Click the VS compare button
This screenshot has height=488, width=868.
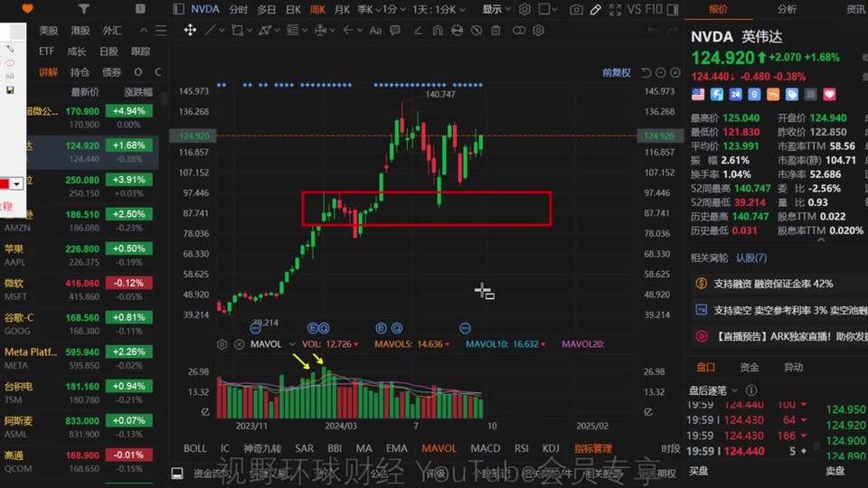(634, 9)
